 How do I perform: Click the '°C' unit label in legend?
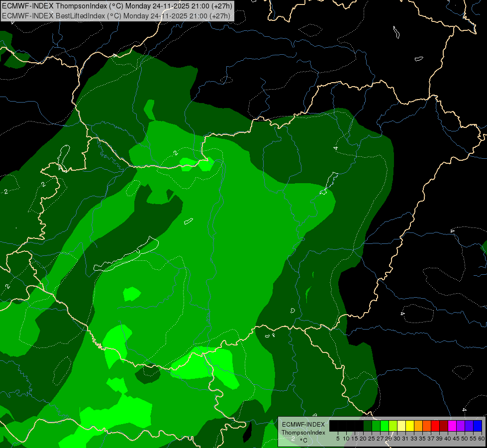(x=304, y=440)
